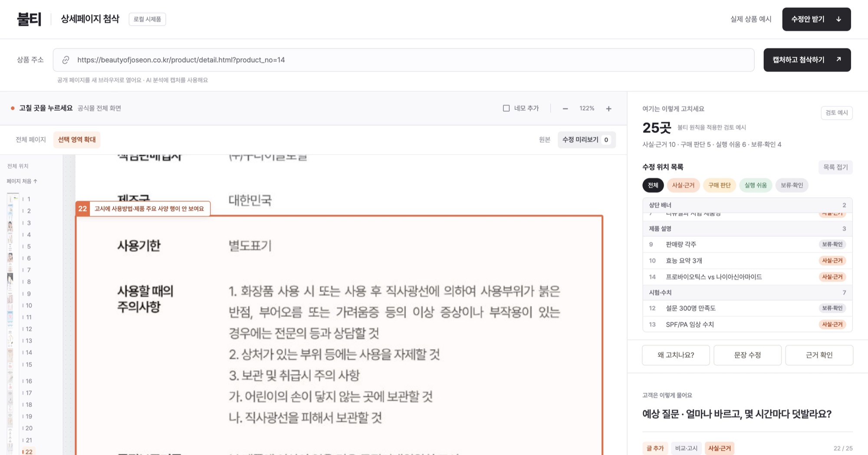Enable the 네모 추가 checkbox

pyautogui.click(x=506, y=108)
